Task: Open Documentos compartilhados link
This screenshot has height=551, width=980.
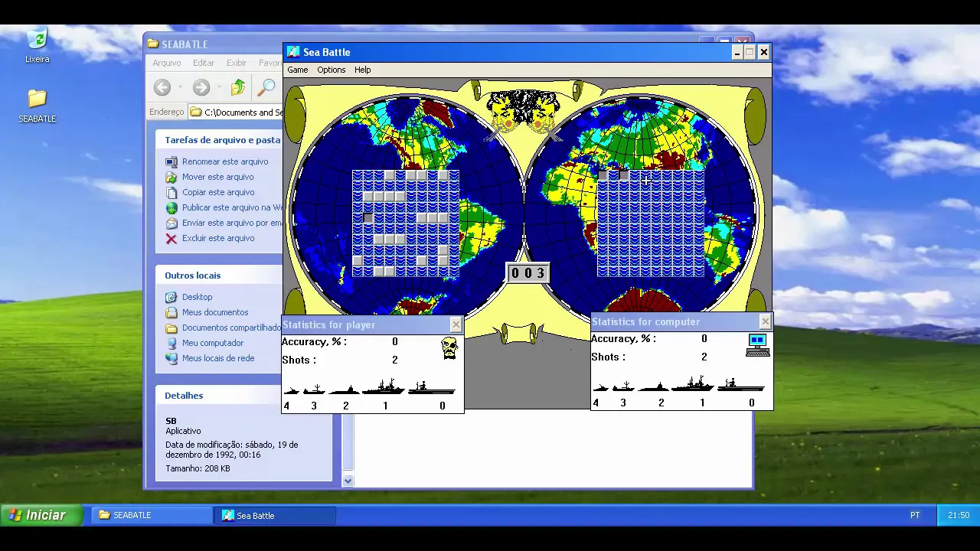Action: point(232,328)
